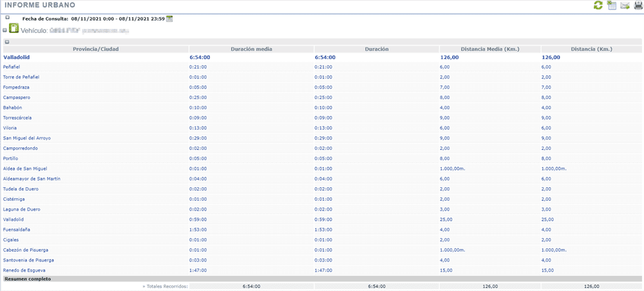The image size is (644, 291).
Task: Print the urban report
Action: tap(638, 6)
